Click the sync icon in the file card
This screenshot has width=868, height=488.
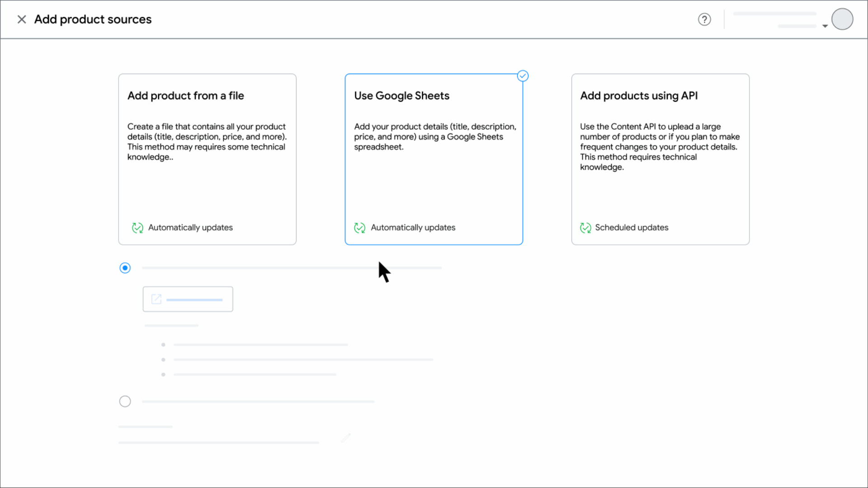(x=137, y=228)
